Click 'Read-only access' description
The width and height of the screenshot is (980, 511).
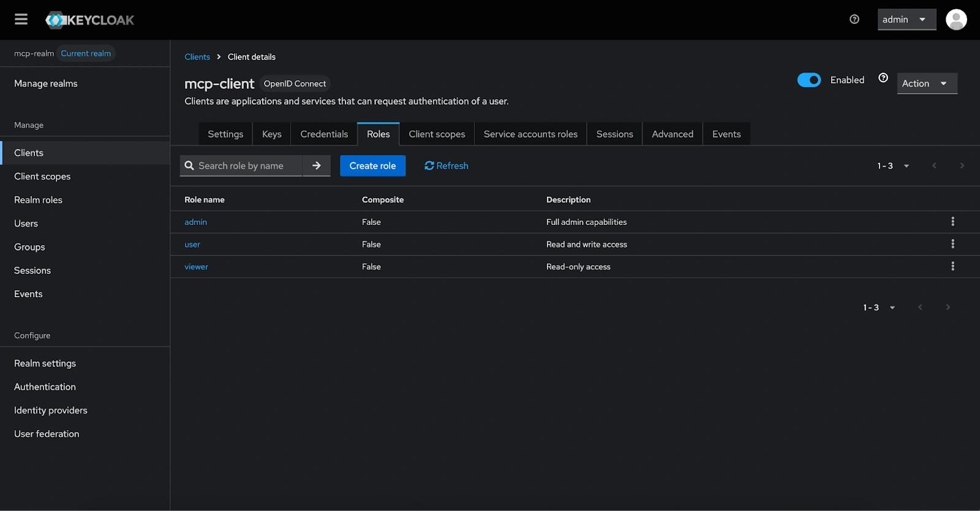pyautogui.click(x=578, y=267)
